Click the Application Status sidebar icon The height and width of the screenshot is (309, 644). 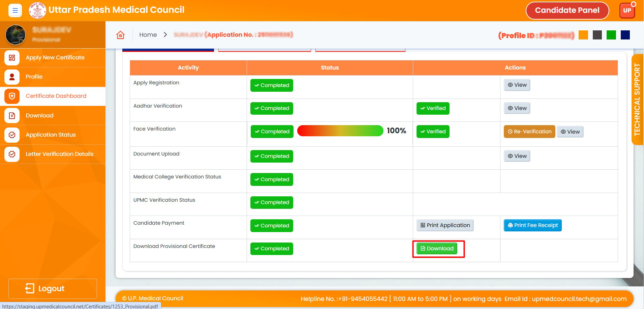[x=12, y=135]
